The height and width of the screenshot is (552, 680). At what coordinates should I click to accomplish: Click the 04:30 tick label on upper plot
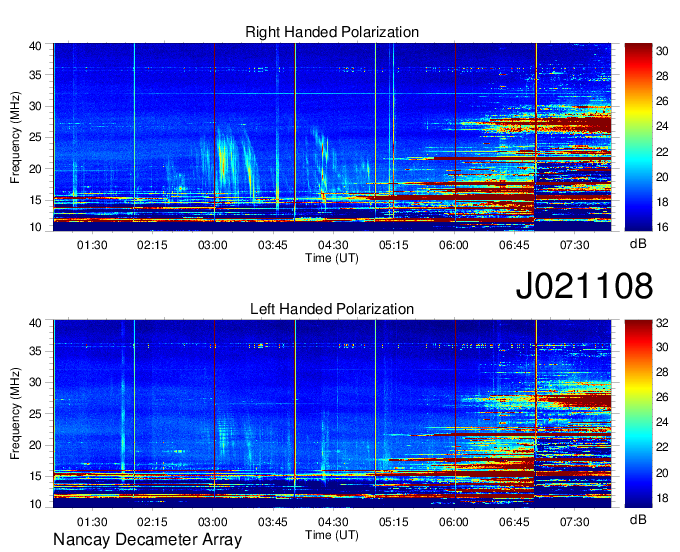tap(333, 245)
